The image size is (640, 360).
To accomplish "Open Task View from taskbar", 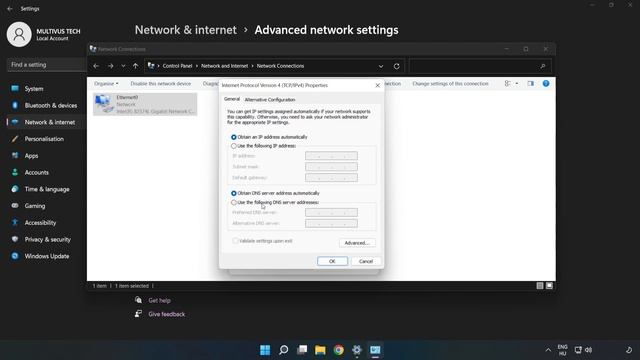I will pos(302,350).
